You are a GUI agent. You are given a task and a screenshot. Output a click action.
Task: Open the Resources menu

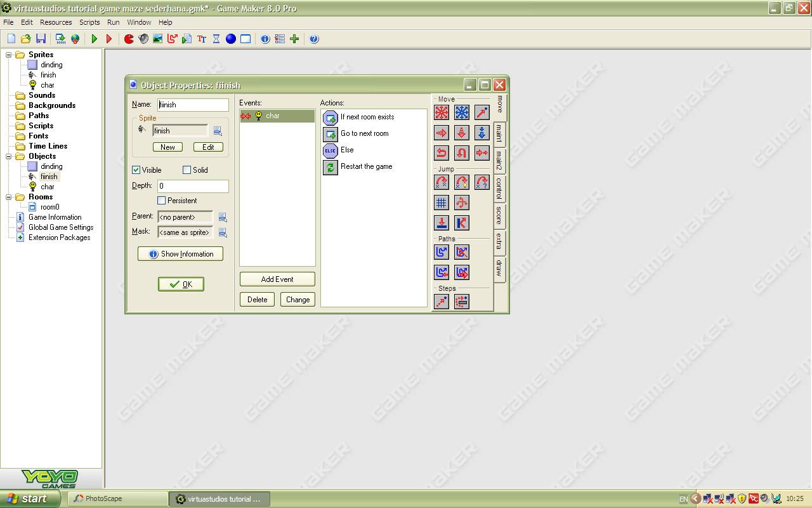click(56, 22)
